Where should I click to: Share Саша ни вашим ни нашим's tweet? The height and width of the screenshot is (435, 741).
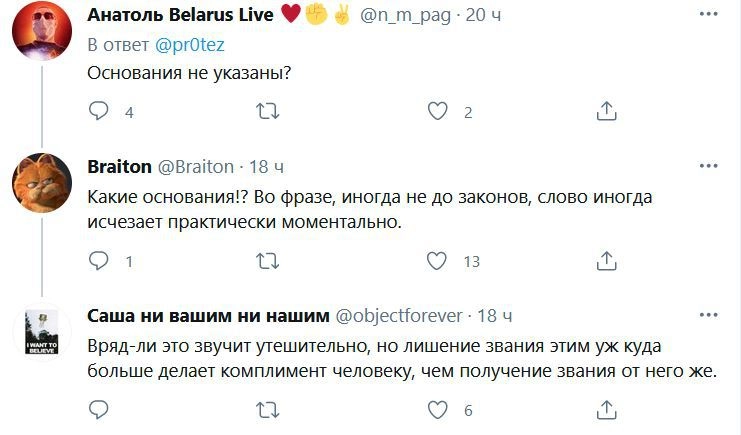coord(606,409)
